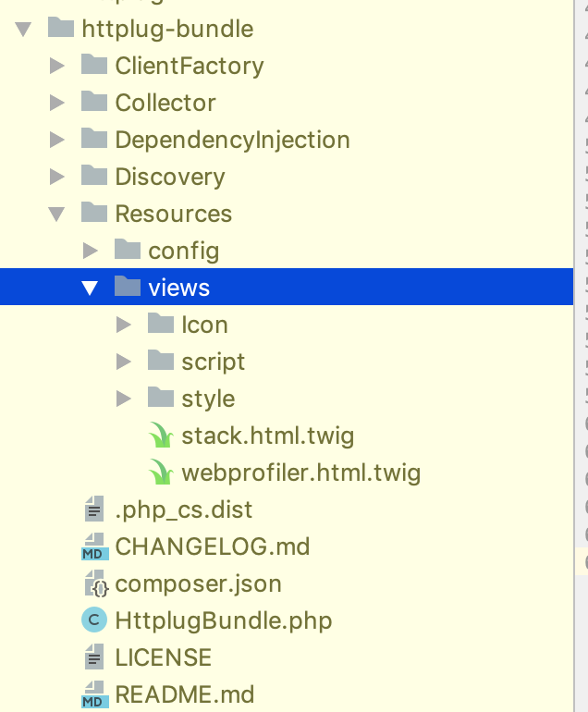Click the PHP class icon of HttplugBundle.php
Screen dimensions: 588x712
pos(94,620)
